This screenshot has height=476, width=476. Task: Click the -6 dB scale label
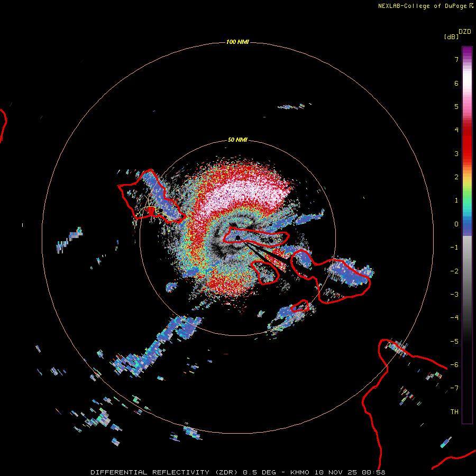454,365
